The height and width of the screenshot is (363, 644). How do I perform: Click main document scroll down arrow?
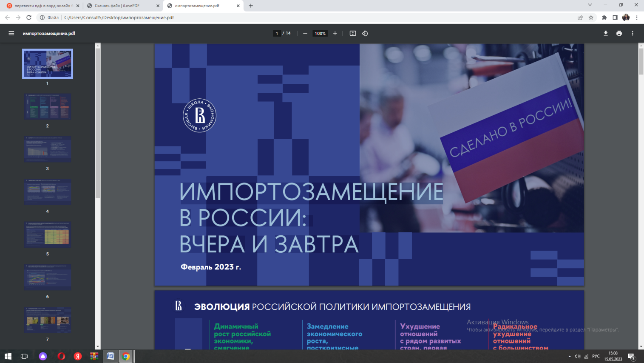(x=641, y=347)
